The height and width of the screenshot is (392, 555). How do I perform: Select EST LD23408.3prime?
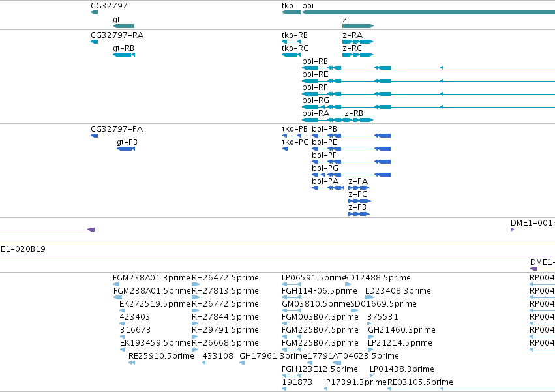tap(398, 291)
